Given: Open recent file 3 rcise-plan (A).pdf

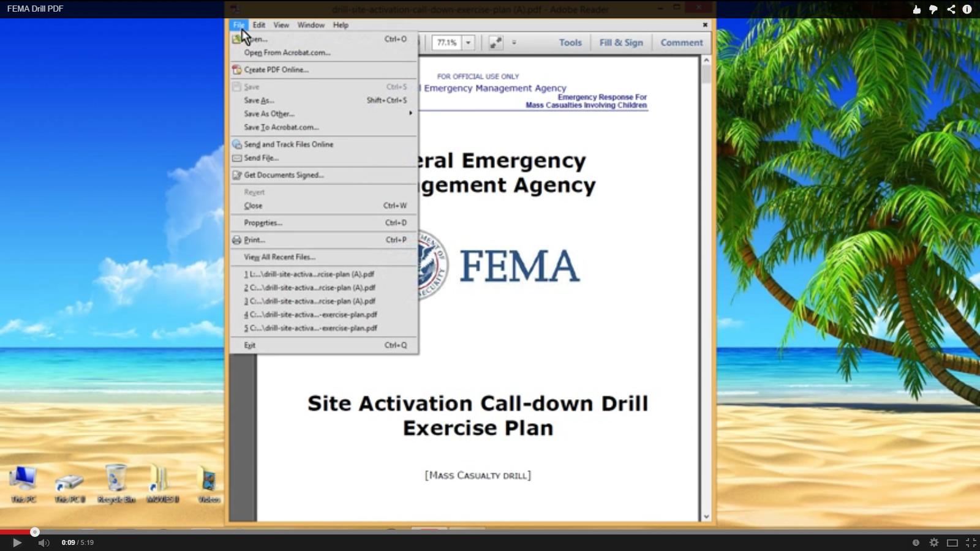Looking at the screenshot, I should pyautogui.click(x=323, y=301).
